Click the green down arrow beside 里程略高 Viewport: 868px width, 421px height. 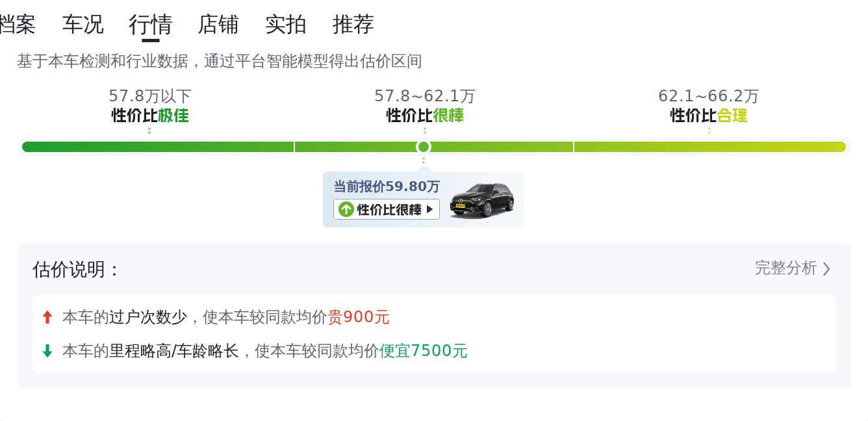pyautogui.click(x=47, y=351)
